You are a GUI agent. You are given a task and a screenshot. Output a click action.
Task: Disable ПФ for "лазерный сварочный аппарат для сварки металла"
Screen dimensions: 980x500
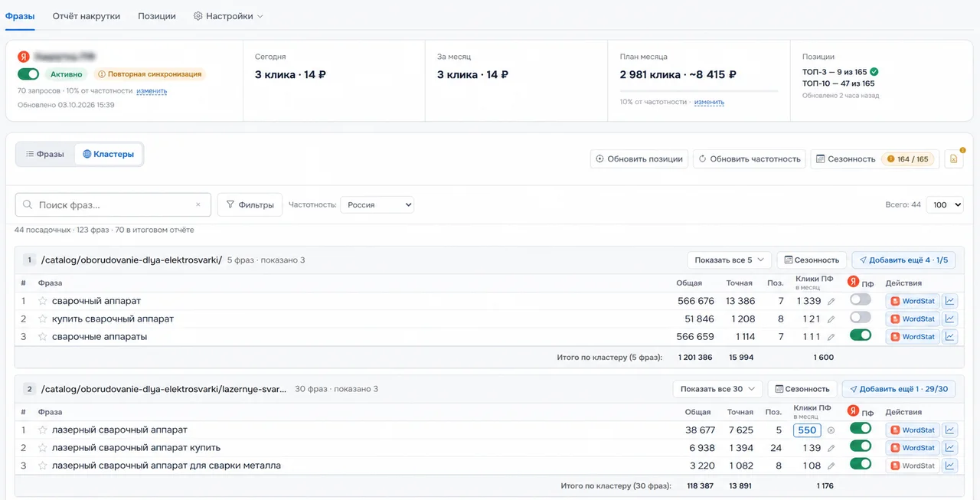point(861,463)
